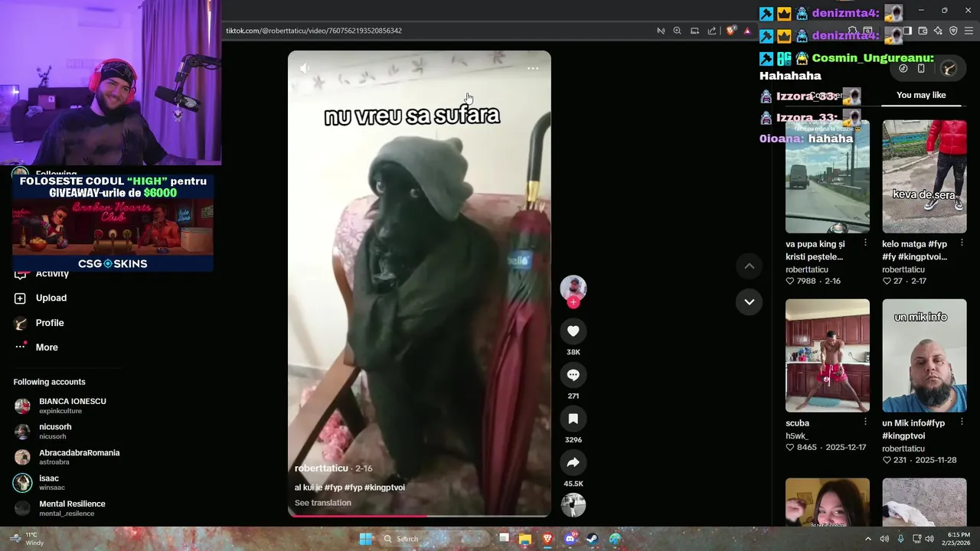Screen dimensions: 980x551
Task: Open roberttaticu's avatar beside the video
Action: click(x=573, y=288)
